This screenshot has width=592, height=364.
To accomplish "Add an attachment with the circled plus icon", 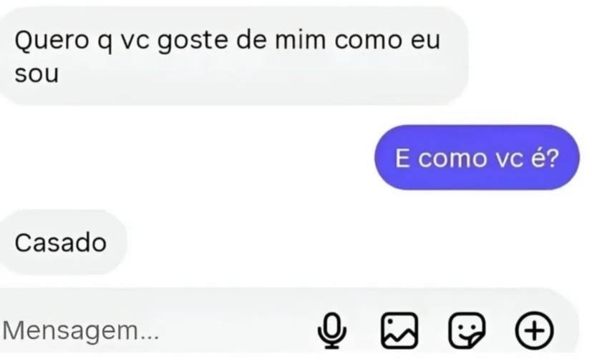I will pos(535,331).
